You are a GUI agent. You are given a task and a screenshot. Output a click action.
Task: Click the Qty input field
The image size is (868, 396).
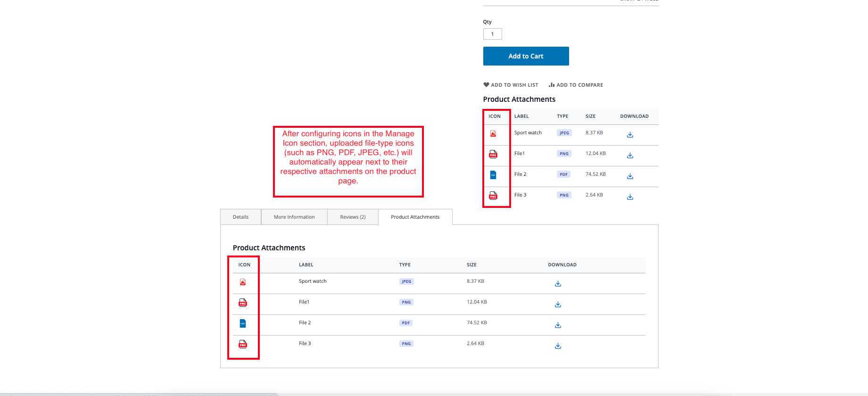click(492, 34)
